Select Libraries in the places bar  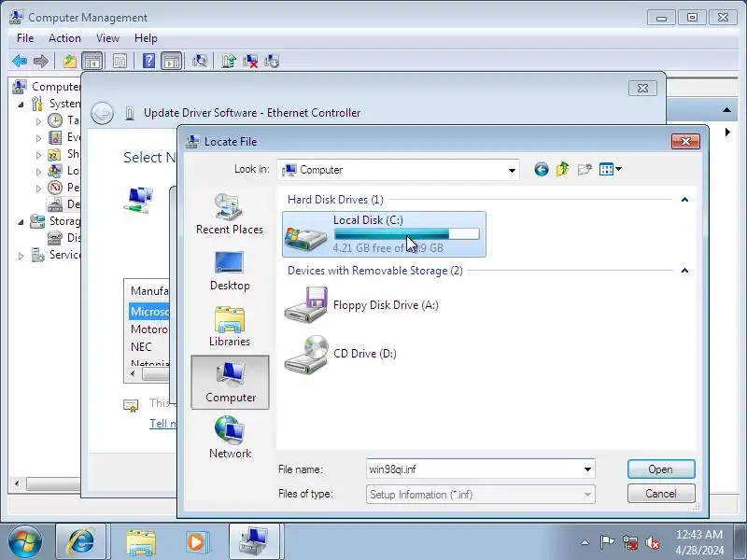pyautogui.click(x=230, y=327)
